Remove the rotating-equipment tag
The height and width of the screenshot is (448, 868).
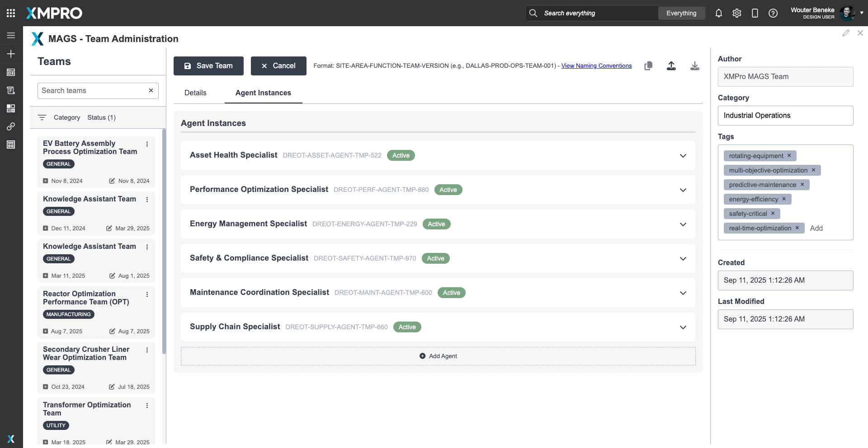coord(789,155)
